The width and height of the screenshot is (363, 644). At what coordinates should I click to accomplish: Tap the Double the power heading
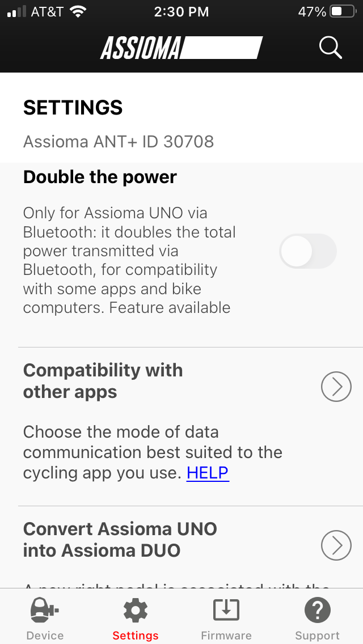click(100, 177)
